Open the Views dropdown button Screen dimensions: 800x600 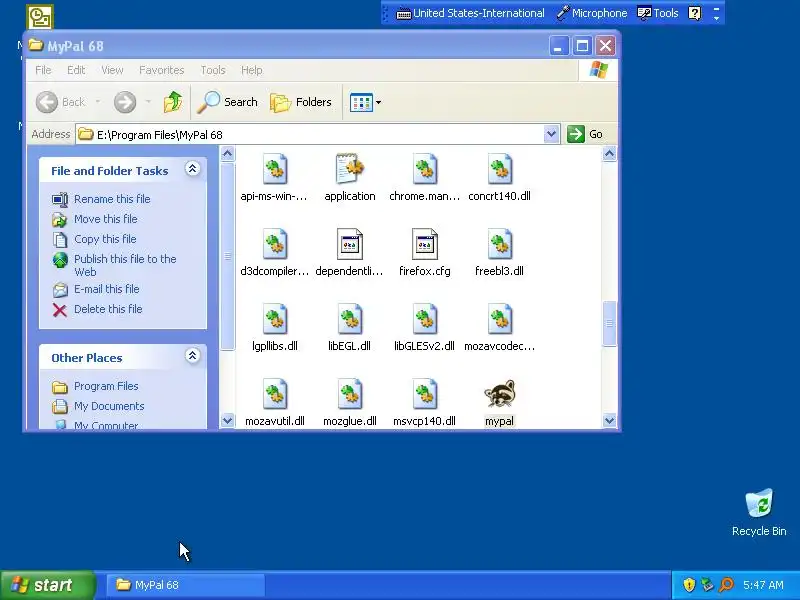coord(365,102)
